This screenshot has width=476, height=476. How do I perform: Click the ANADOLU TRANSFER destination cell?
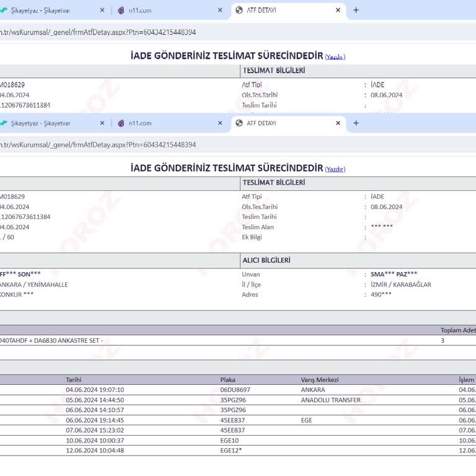(x=330, y=400)
